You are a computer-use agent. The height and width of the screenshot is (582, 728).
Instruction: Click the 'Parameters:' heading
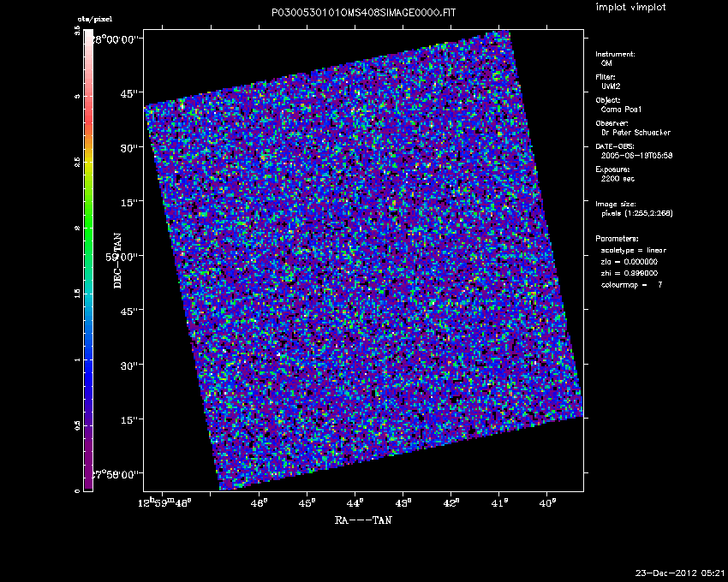[x=617, y=239]
